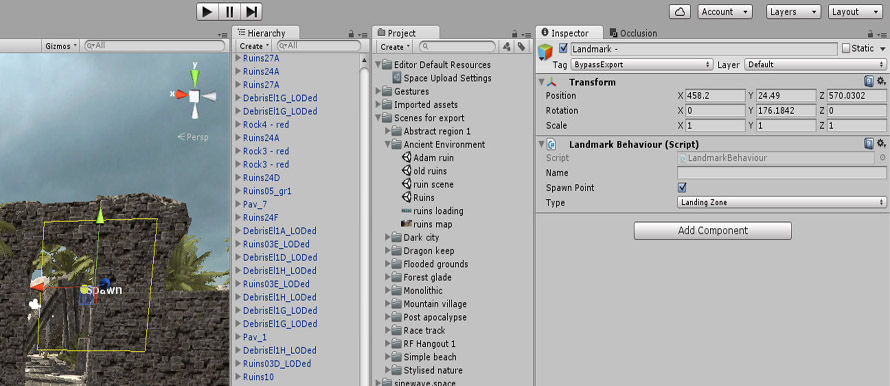Click the Scene view search field
Screen dimensions: 890x386
tap(154, 46)
